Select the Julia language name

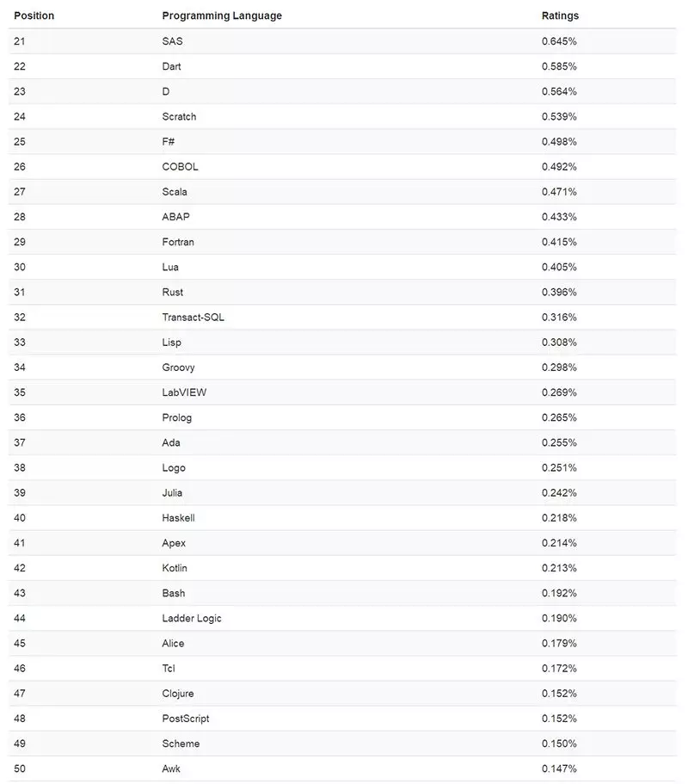click(x=172, y=493)
